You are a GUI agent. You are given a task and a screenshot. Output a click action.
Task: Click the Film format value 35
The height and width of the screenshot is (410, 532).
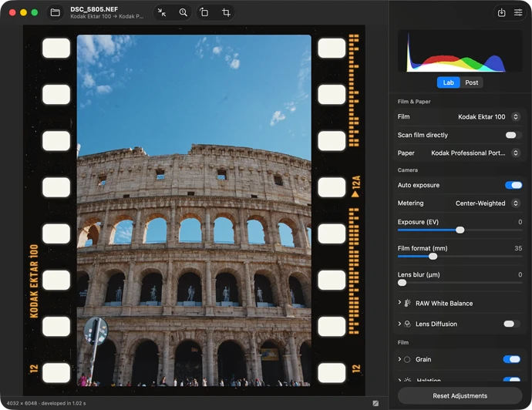click(x=518, y=248)
